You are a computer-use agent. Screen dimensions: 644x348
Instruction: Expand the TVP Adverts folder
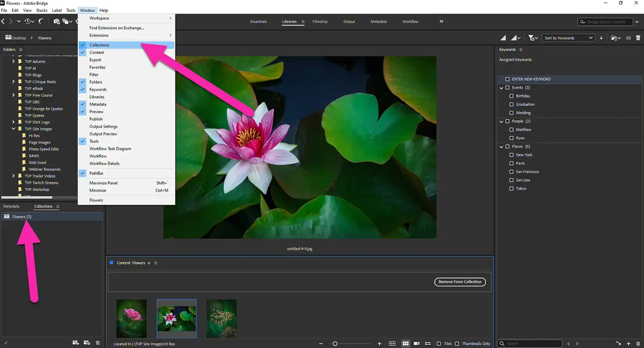coord(13,61)
